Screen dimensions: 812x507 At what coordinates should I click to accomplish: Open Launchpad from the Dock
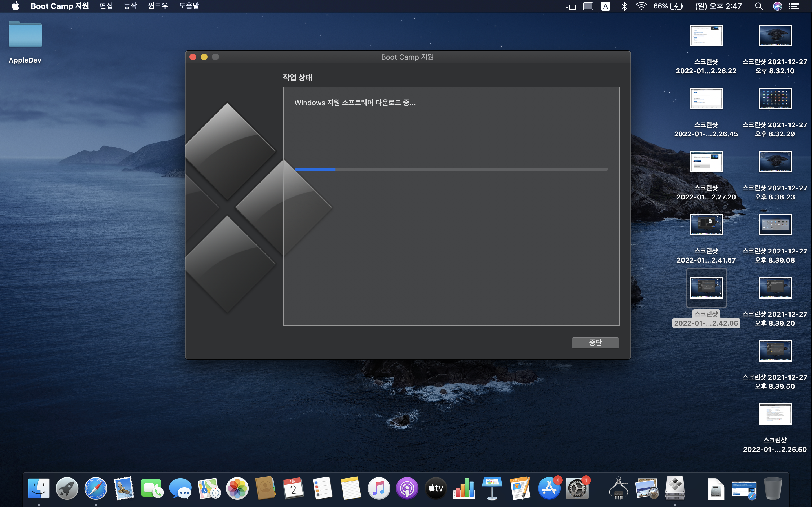(x=67, y=488)
